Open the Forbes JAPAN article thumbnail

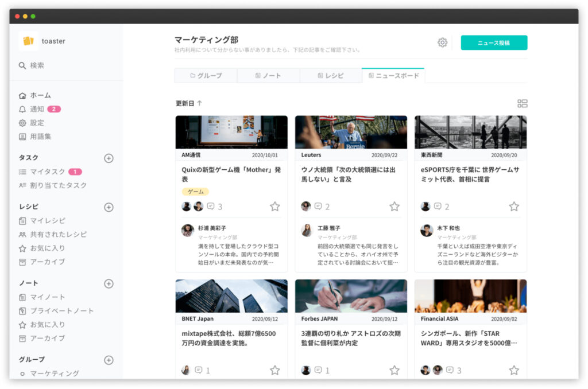coord(351,296)
